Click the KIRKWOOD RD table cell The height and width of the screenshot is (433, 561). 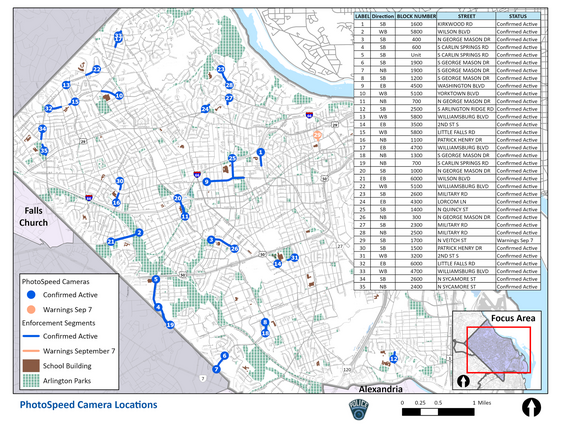466,24
